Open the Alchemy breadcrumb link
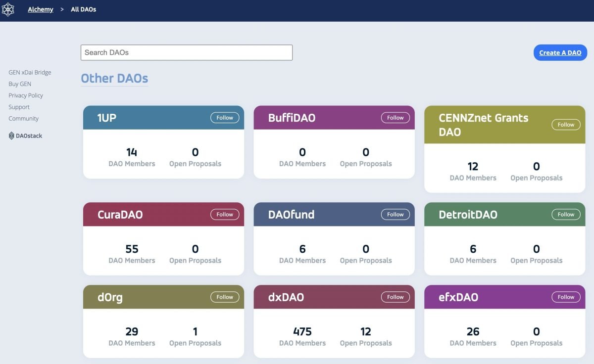Image resolution: width=594 pixels, height=364 pixels. 41,9
